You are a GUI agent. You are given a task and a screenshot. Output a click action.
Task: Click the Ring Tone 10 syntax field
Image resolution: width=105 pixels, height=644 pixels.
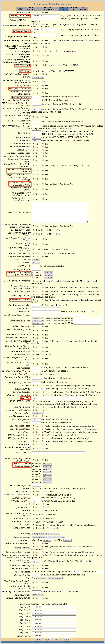54,636
